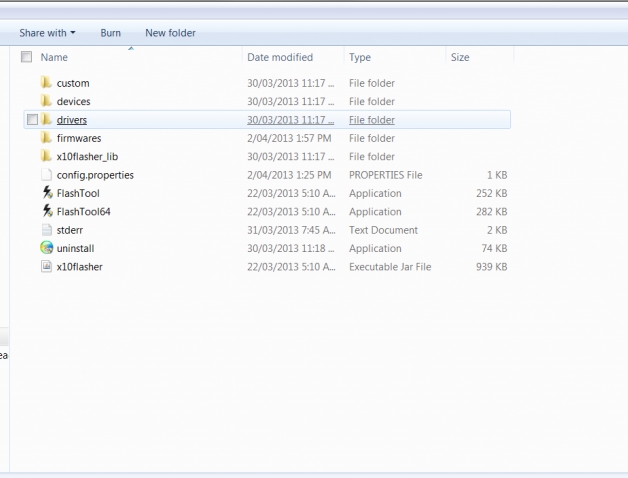This screenshot has width=628, height=478.
Task: Click the config.properties date 2/04/2013 1:25 PM
Action: click(x=289, y=175)
